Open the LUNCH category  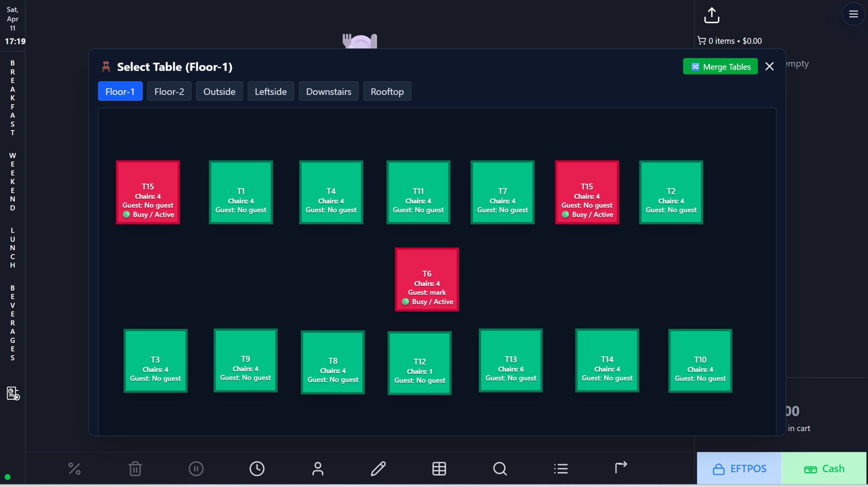pos(13,248)
